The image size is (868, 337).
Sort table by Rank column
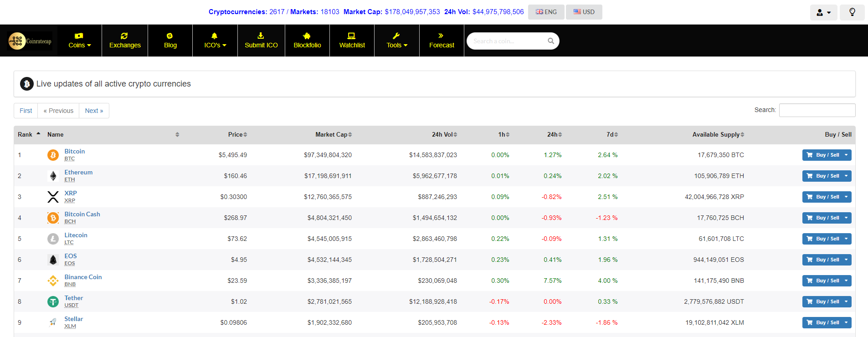pyautogui.click(x=29, y=134)
